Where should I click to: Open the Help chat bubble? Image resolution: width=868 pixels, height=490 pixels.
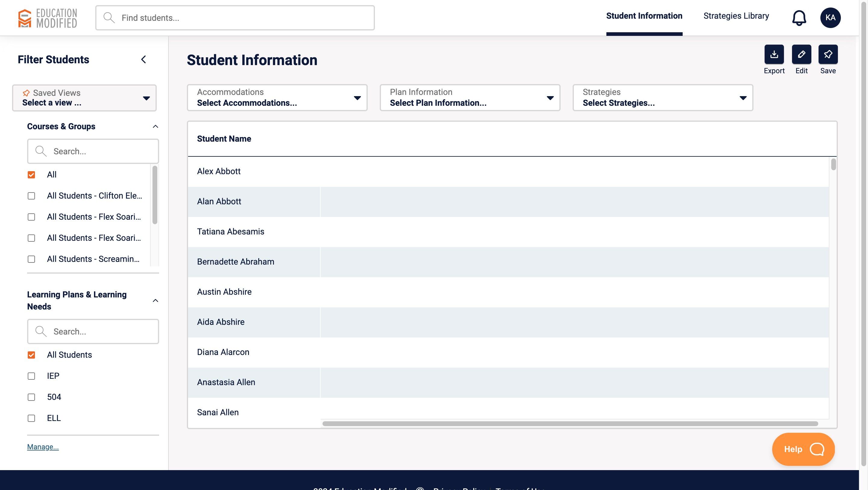(x=803, y=449)
